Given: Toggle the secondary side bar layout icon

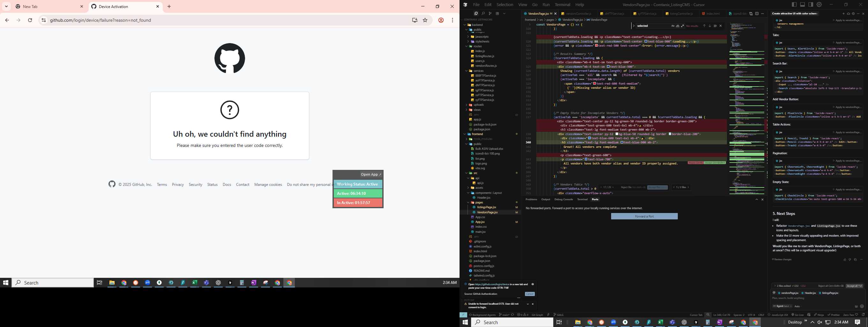Looking at the screenshot, I should (x=811, y=4).
